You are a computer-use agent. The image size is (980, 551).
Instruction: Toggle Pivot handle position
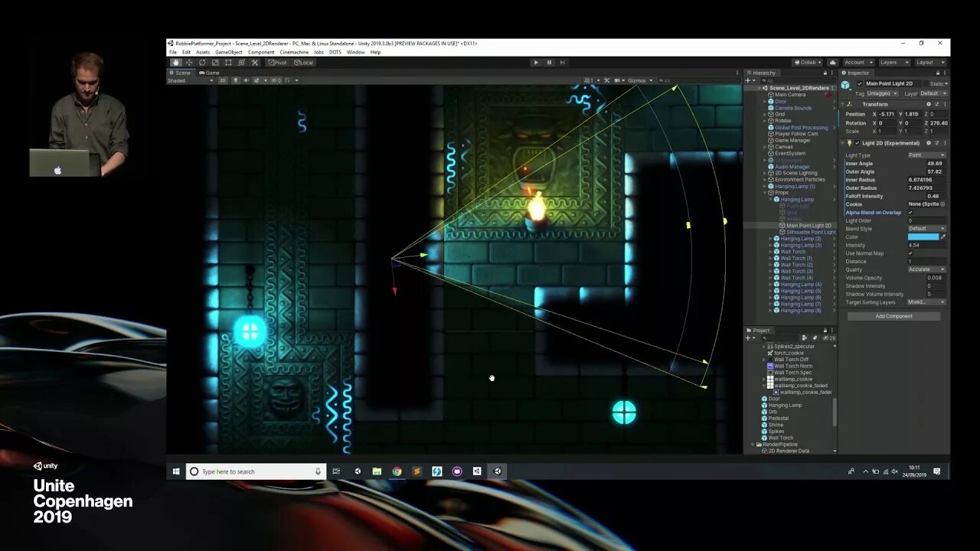coord(278,63)
